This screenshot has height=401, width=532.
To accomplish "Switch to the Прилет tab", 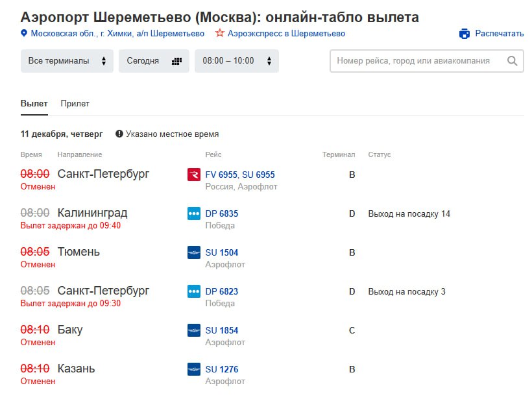I will click(75, 104).
